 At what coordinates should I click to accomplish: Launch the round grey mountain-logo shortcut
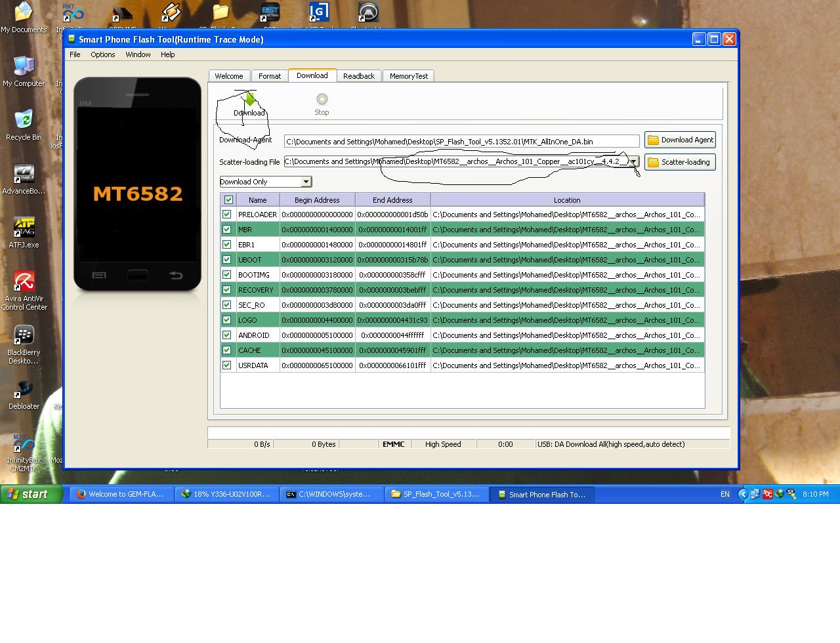point(368,13)
